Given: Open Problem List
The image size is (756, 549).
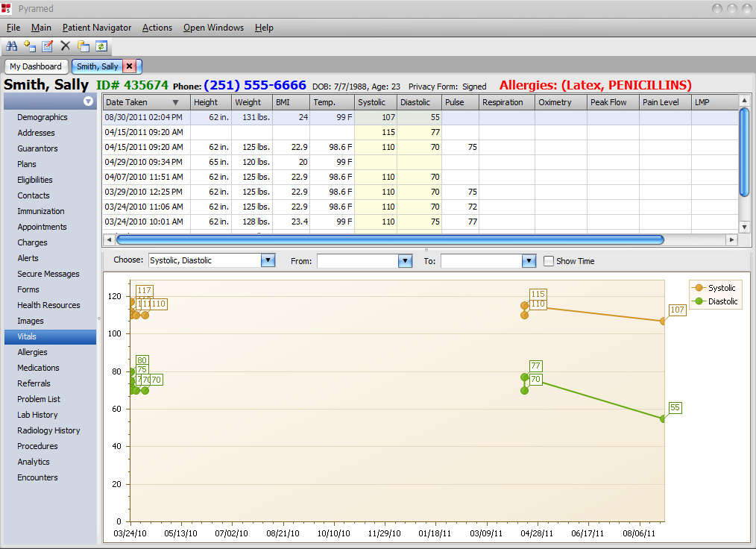Looking at the screenshot, I should pyautogui.click(x=39, y=399).
